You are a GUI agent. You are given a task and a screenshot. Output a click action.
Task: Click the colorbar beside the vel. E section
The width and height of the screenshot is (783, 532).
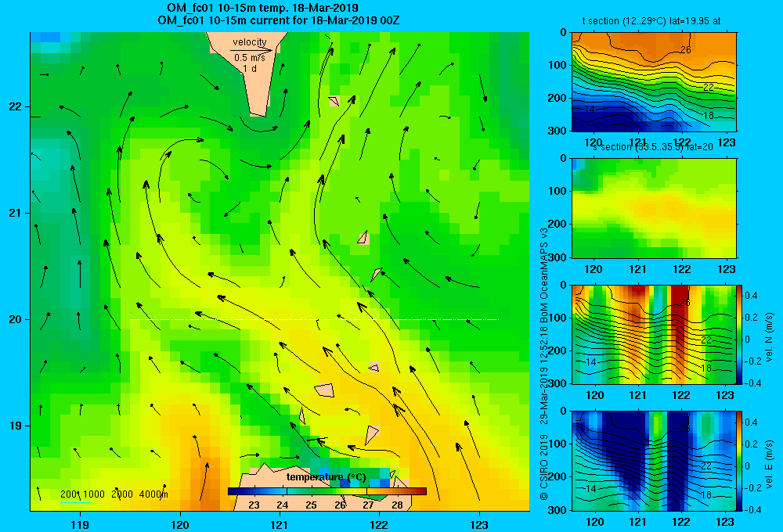tap(740, 461)
